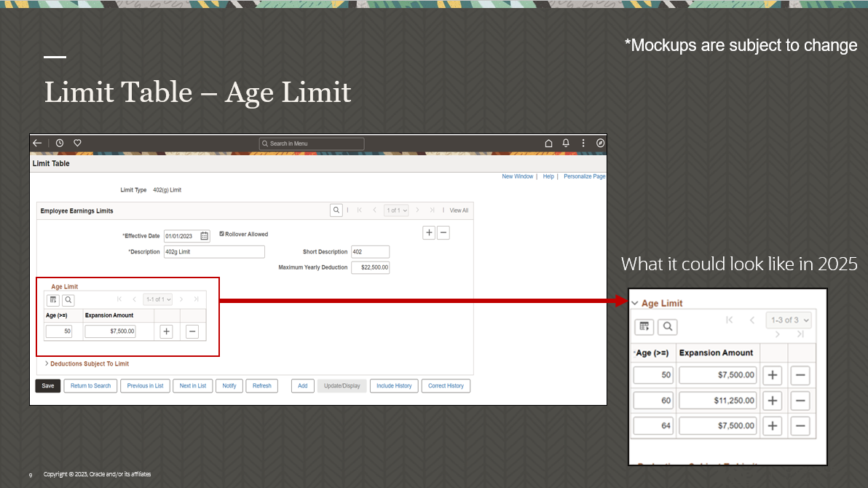Click Maximum Yearly Deduction field
The height and width of the screenshot is (488, 868).
(371, 267)
